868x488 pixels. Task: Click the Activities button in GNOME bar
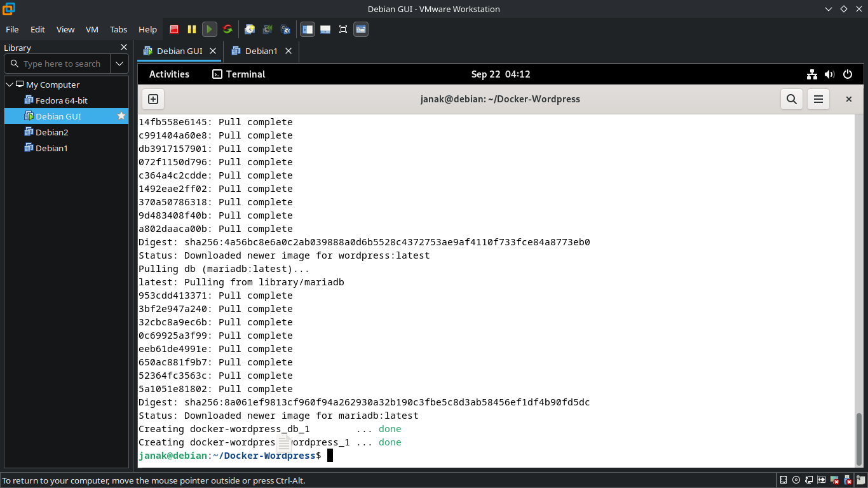pos(169,74)
